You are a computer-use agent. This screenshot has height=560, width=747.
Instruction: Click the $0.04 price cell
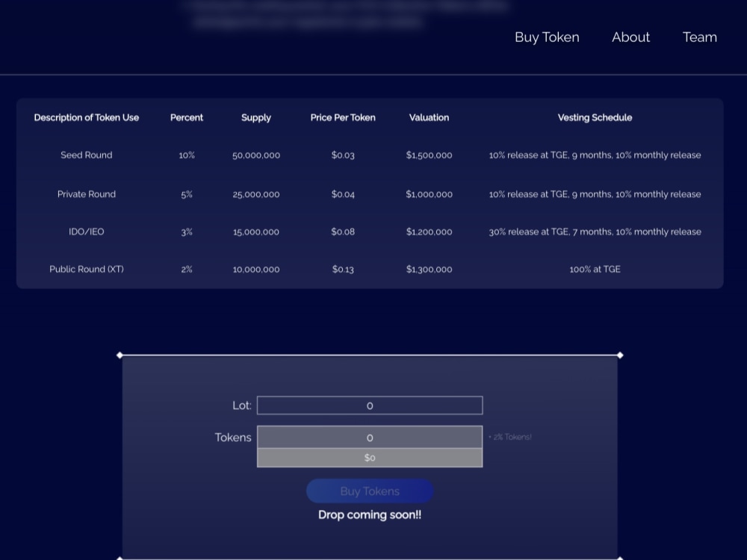pyautogui.click(x=343, y=194)
